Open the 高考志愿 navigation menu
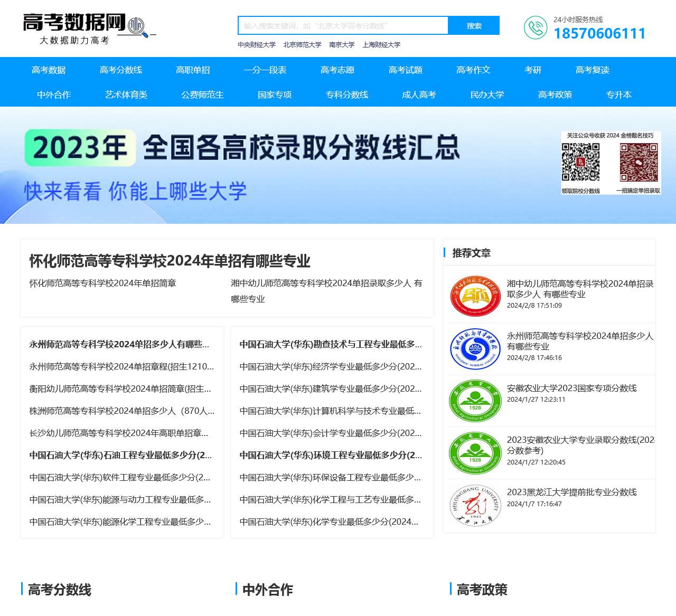This screenshot has height=616, width=676. pos(337,69)
